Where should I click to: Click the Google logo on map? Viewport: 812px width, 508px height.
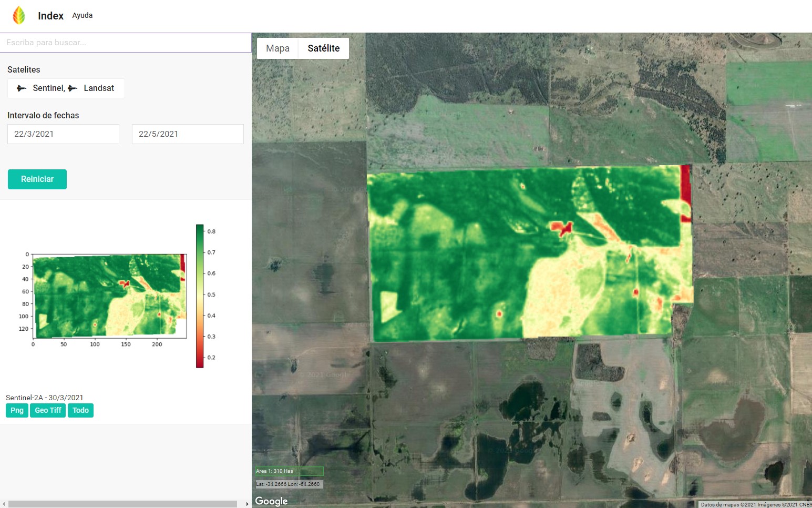(271, 501)
